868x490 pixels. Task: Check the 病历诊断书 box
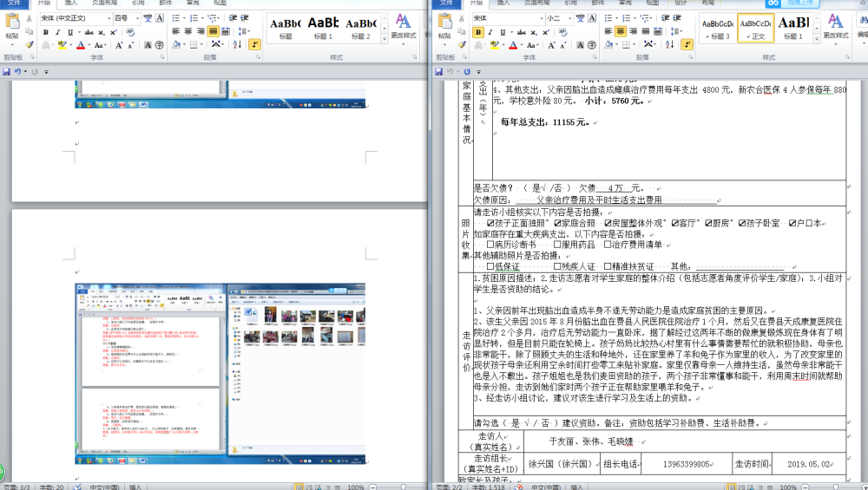490,245
